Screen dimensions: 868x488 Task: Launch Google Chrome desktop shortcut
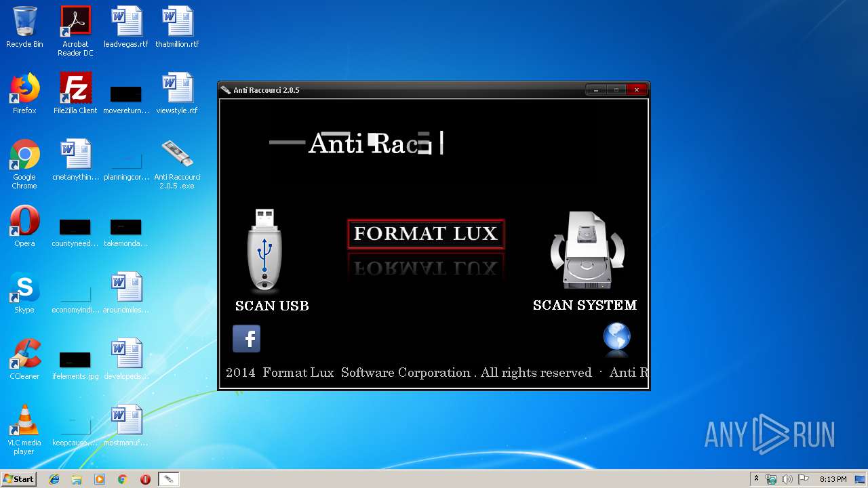tap(24, 164)
